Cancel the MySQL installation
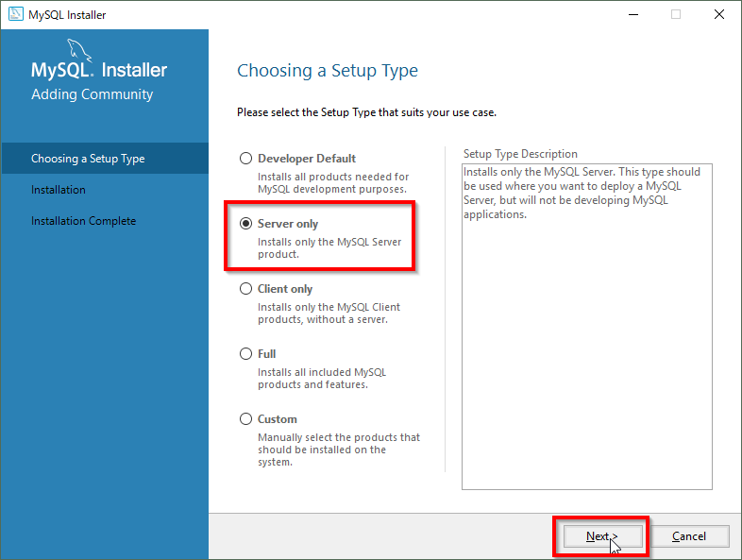Viewport: 742px width, 560px height. pyautogui.click(x=689, y=536)
